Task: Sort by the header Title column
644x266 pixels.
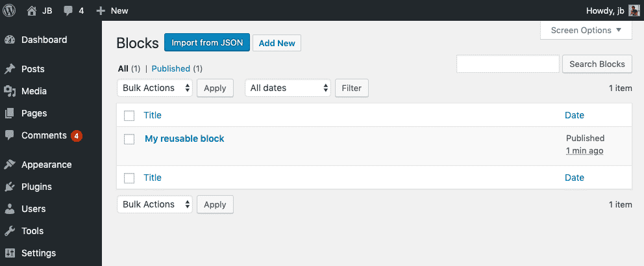Action: (x=153, y=115)
